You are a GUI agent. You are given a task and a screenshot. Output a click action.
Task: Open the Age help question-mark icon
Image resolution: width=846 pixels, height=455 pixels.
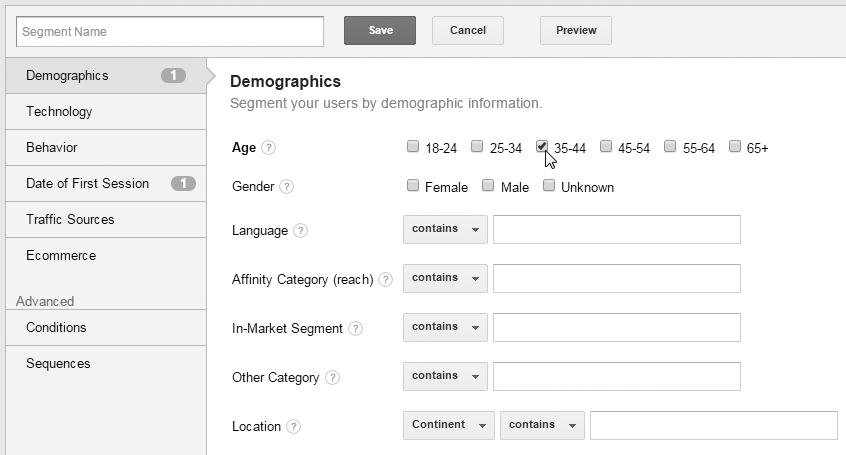268,147
